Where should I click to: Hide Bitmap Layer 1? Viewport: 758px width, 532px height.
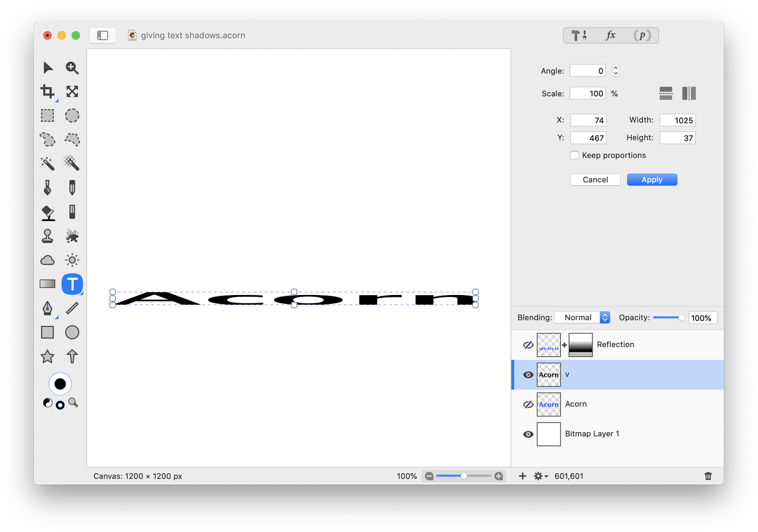[528, 434]
